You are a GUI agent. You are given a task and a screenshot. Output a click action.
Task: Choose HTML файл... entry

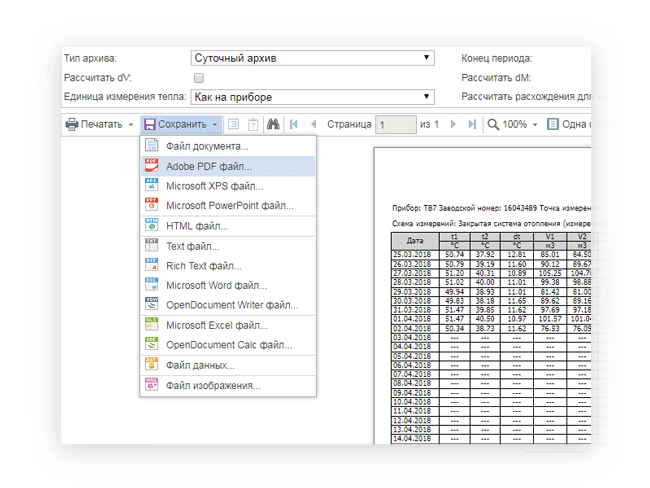point(228,226)
